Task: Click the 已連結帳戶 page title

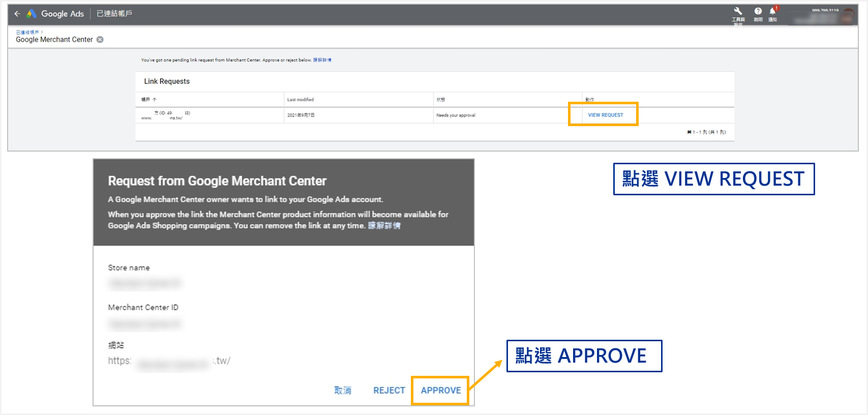Action: coord(114,14)
